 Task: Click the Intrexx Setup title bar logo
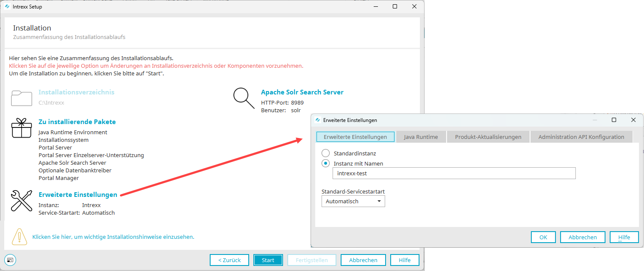click(x=7, y=7)
